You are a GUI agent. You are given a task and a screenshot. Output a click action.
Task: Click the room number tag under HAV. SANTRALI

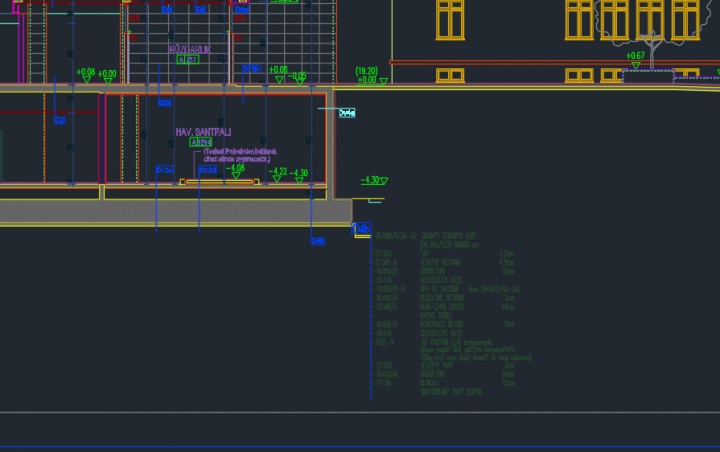pyautogui.click(x=201, y=143)
